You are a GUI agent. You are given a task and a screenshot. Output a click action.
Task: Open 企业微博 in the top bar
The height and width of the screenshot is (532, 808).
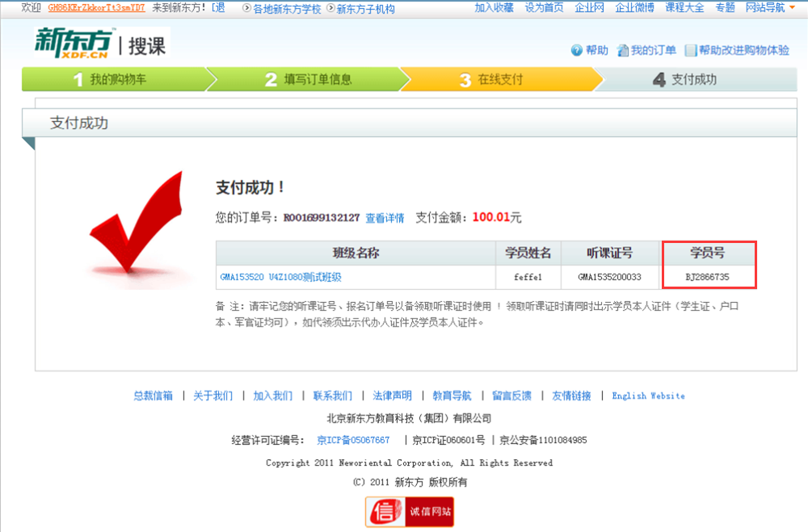(635, 8)
